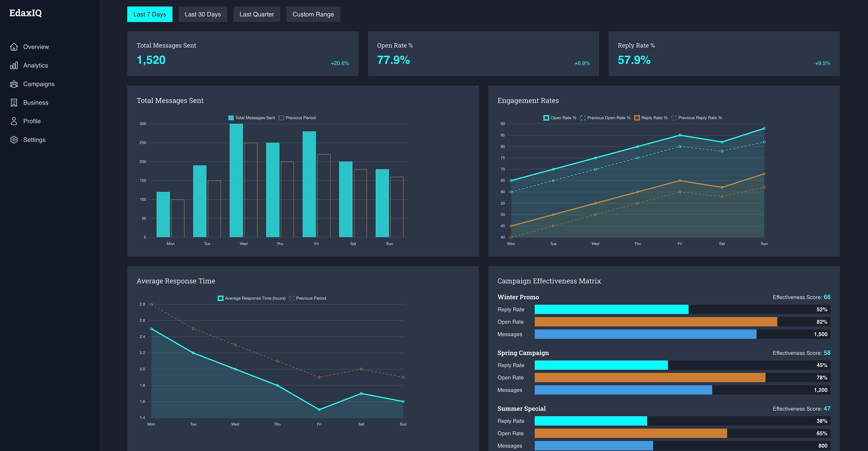Go to Analytics in the sidebar
This screenshot has height=451, width=868.
click(36, 65)
